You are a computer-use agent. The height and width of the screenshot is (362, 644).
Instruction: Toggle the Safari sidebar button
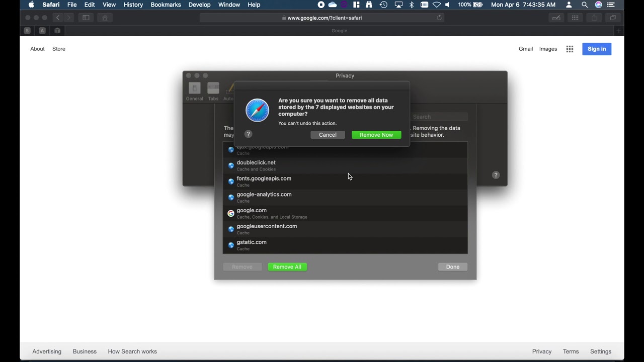coord(86,18)
